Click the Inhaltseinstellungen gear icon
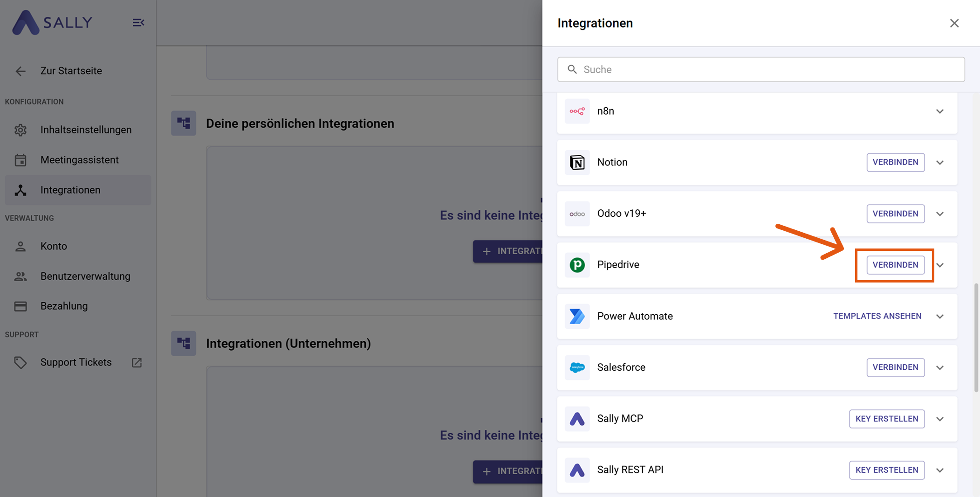The height and width of the screenshot is (497, 980). pyautogui.click(x=21, y=130)
